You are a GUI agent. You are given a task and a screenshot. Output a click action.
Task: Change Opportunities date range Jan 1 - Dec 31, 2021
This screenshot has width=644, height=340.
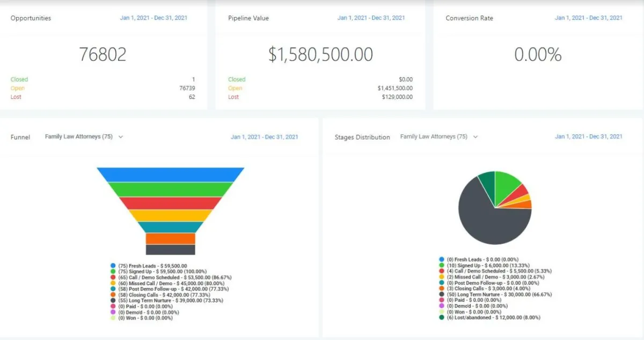click(x=153, y=18)
